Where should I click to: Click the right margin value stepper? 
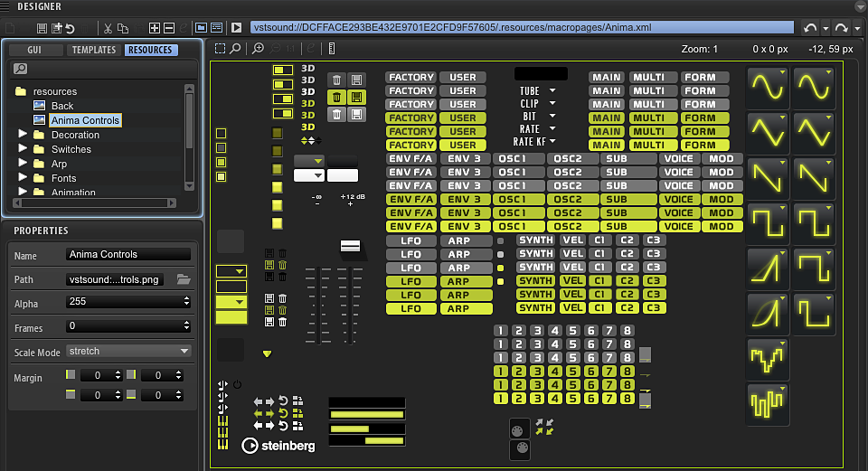(x=178, y=375)
